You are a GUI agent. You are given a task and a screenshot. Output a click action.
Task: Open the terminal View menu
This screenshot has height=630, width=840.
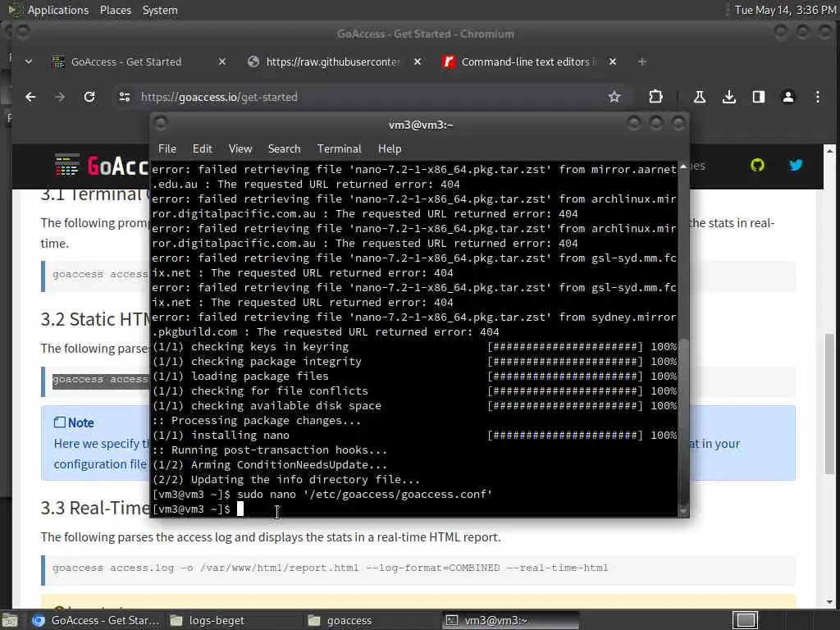[240, 149]
